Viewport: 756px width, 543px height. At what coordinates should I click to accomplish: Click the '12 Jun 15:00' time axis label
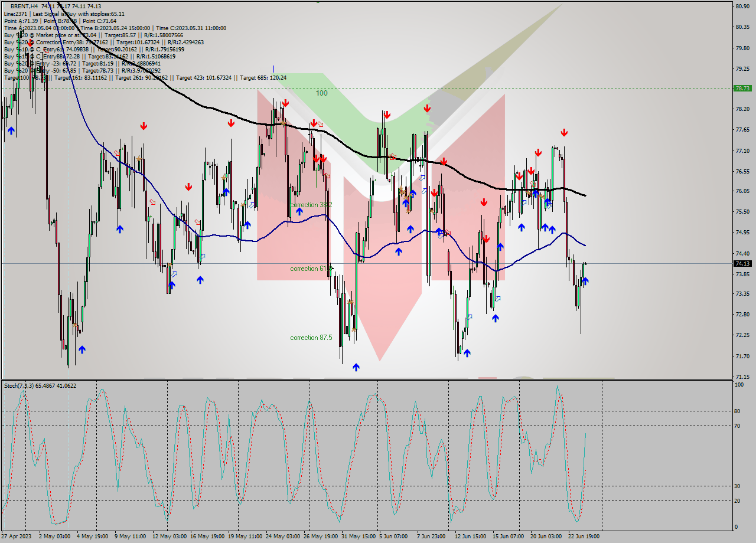pyautogui.click(x=471, y=537)
